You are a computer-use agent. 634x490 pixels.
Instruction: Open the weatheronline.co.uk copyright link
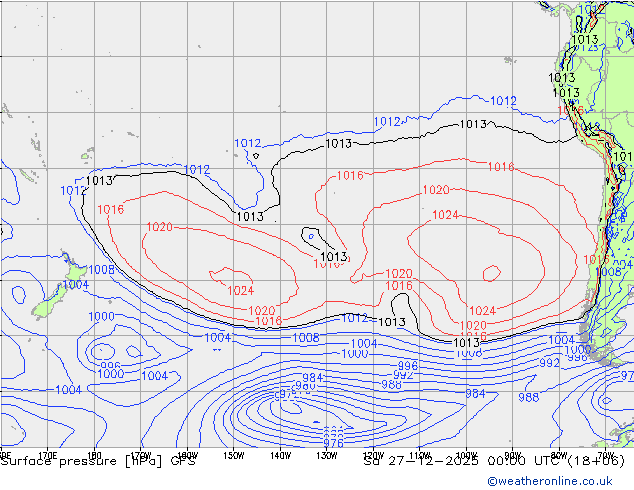click(x=549, y=481)
